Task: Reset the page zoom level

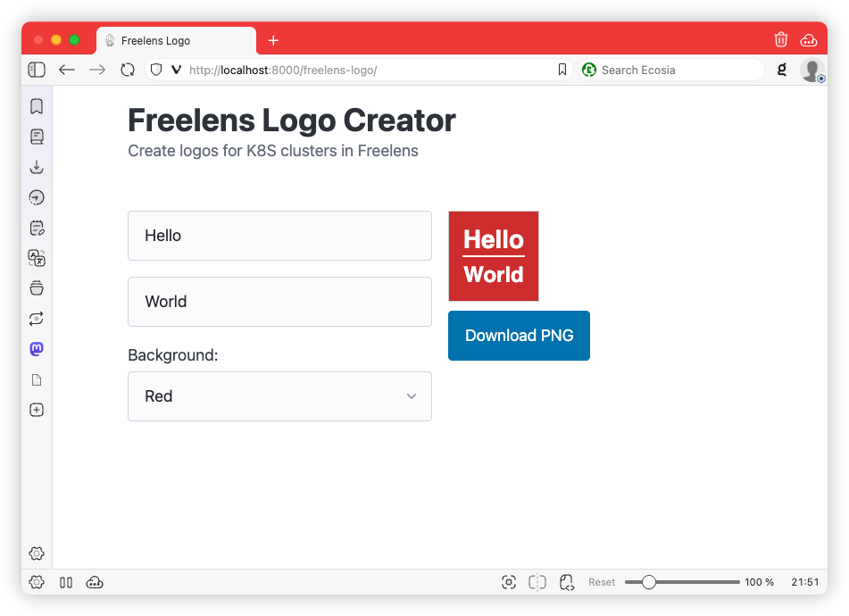Action: coord(602,582)
